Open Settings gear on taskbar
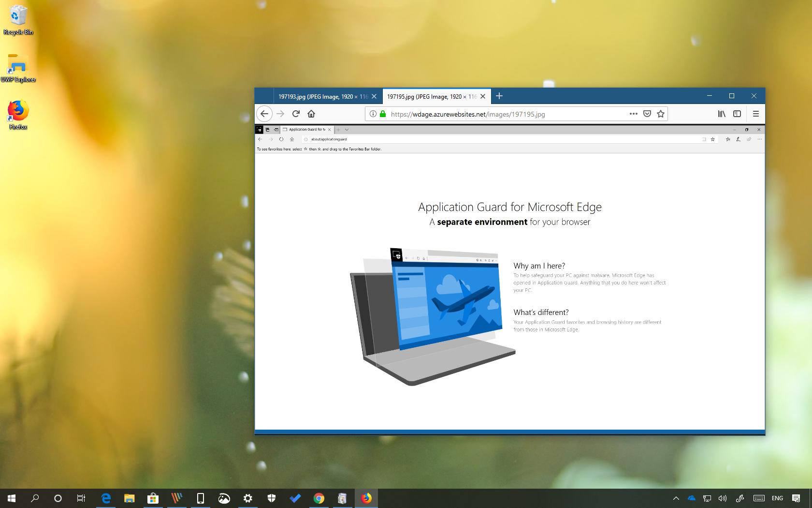This screenshot has height=508, width=812. tap(247, 498)
